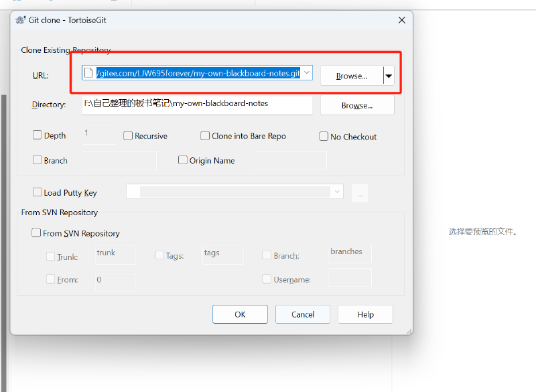The height and width of the screenshot is (392, 536).
Task: Click the branches text field
Action: pos(350,253)
